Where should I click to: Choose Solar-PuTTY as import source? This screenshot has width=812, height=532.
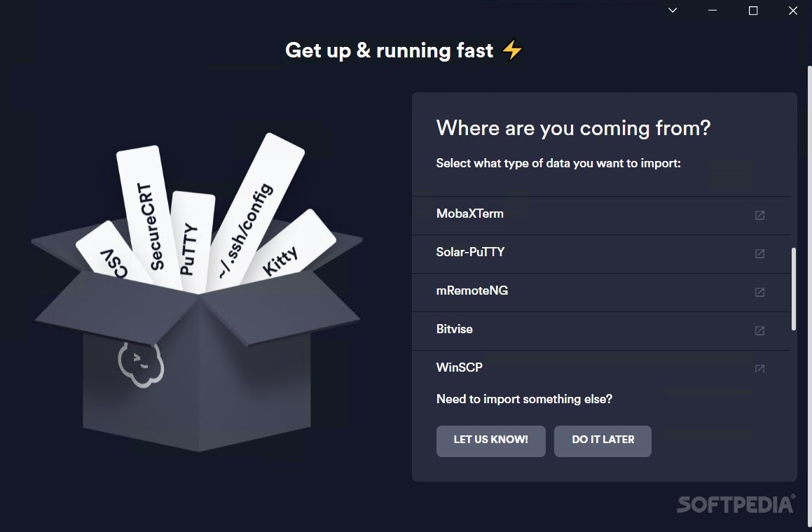pyautogui.click(x=600, y=254)
